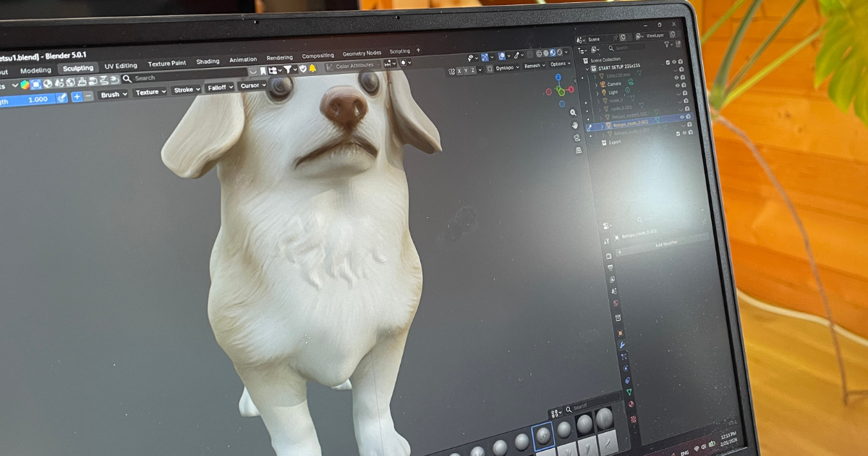Open the Modifiers wrench properties tab
Viewport: 868px width, 456px height.
622,345
